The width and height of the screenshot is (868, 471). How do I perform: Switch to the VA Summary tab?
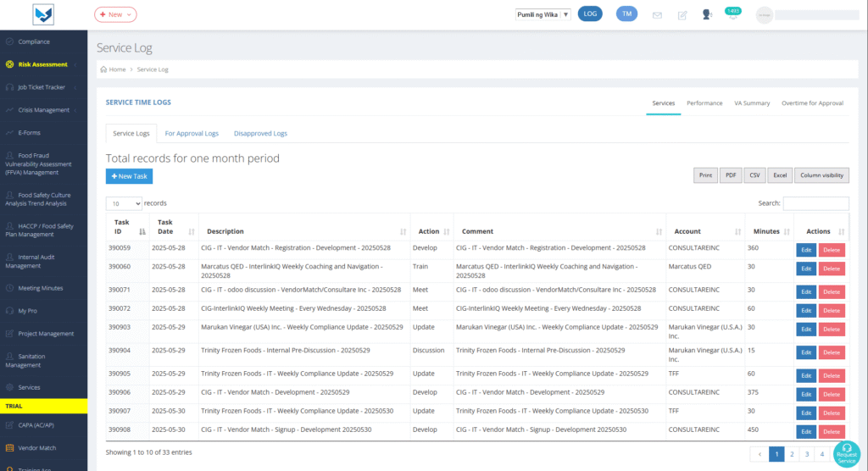point(752,103)
